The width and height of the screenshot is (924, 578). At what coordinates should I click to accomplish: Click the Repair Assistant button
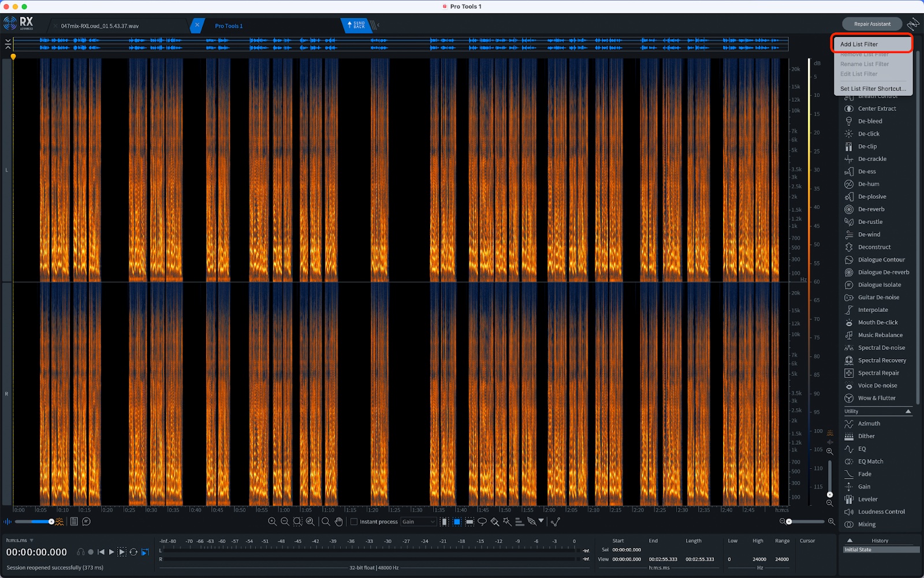tap(872, 24)
